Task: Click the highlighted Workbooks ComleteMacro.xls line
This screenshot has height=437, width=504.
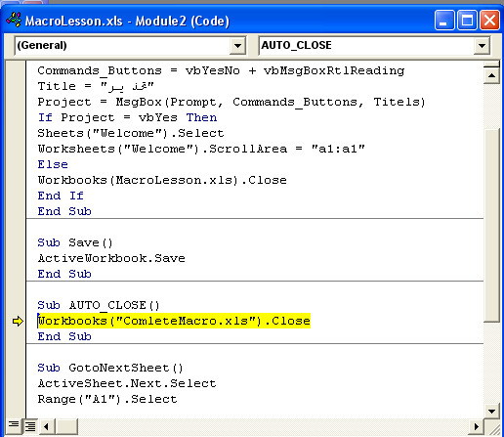Action: tap(174, 321)
